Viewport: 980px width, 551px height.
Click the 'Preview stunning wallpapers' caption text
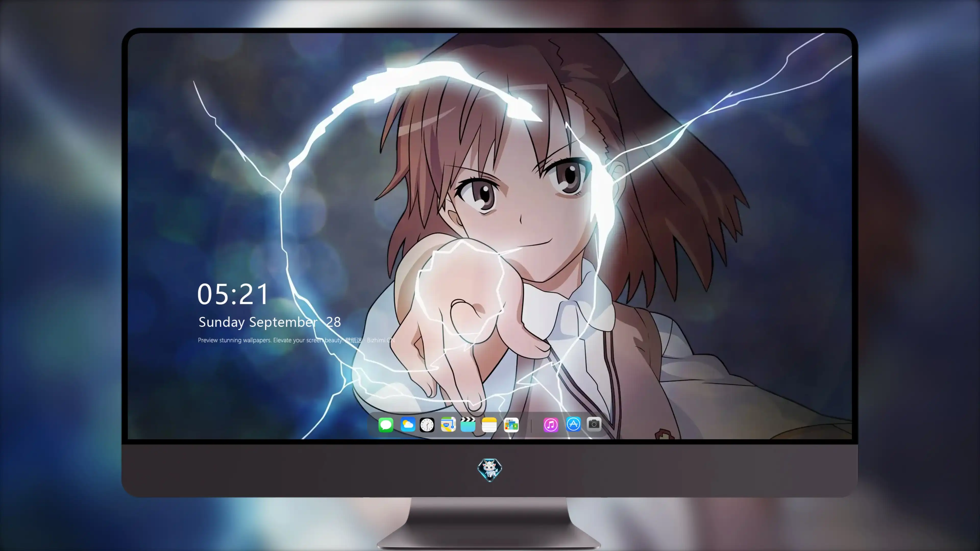(296, 340)
